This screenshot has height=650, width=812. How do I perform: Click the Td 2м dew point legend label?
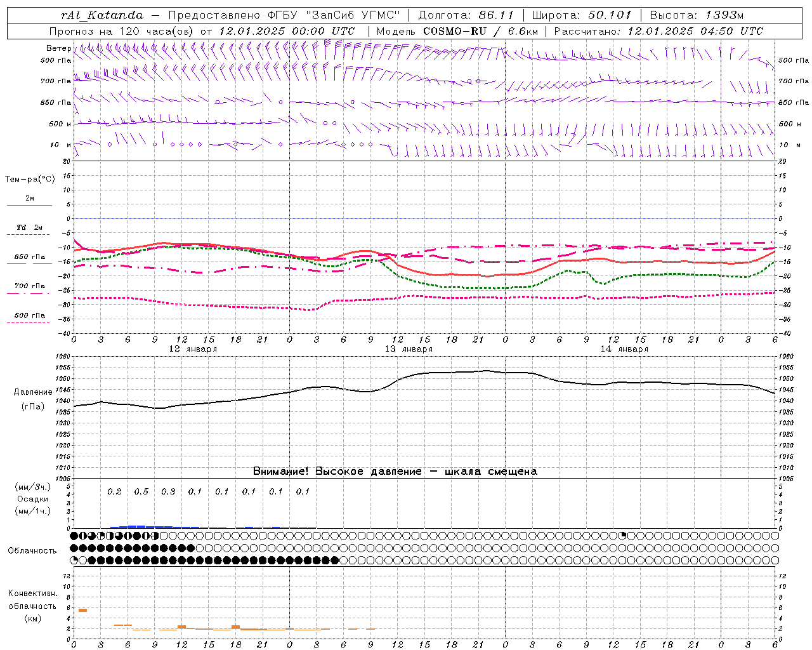[30, 227]
